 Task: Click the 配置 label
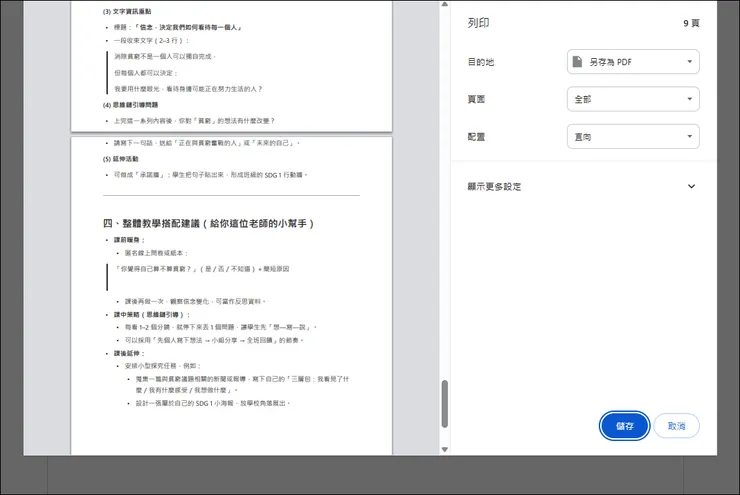(476, 137)
